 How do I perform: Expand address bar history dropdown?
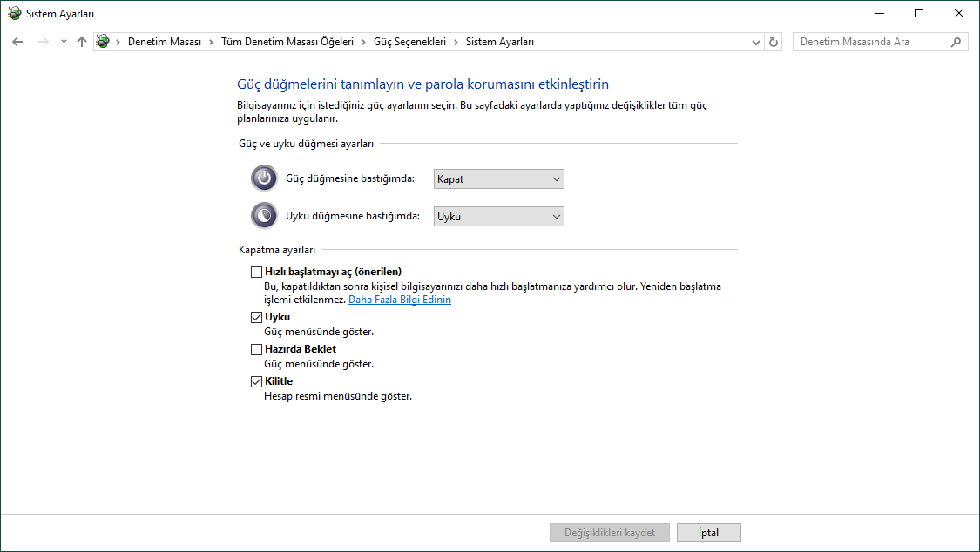(755, 42)
